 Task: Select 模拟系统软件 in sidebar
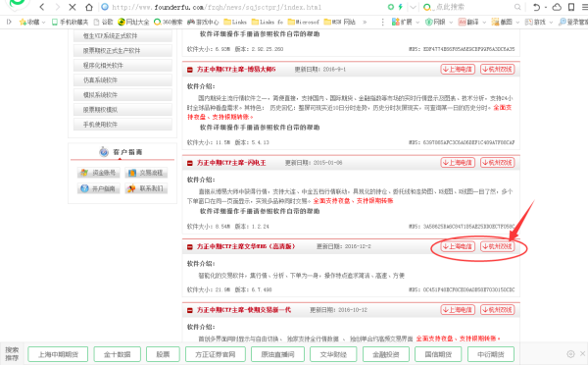(x=122, y=94)
